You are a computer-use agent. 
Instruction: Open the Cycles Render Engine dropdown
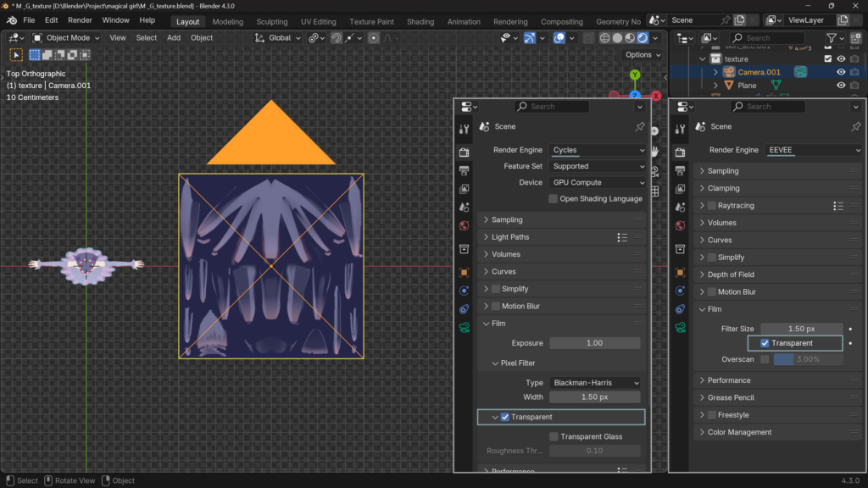click(x=598, y=150)
